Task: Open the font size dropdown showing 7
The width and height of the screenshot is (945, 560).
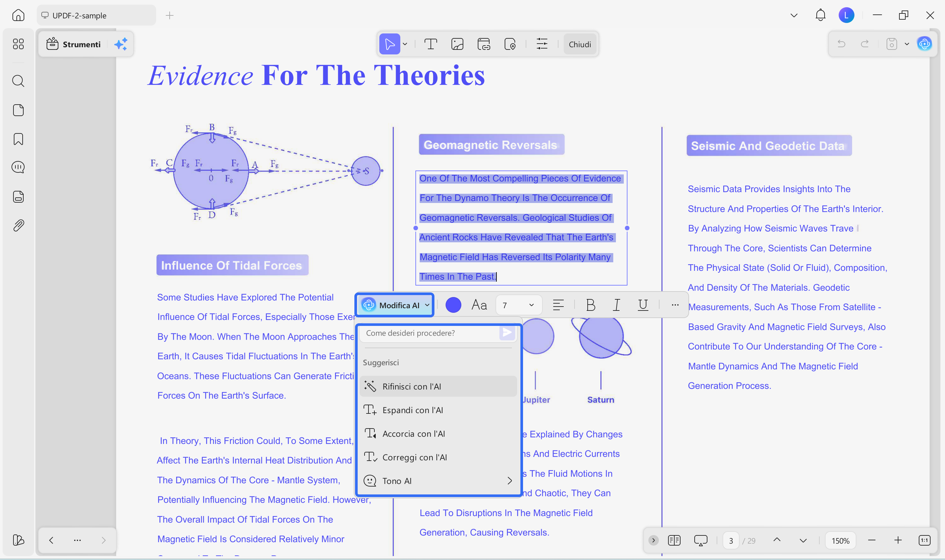Action: 518,305
